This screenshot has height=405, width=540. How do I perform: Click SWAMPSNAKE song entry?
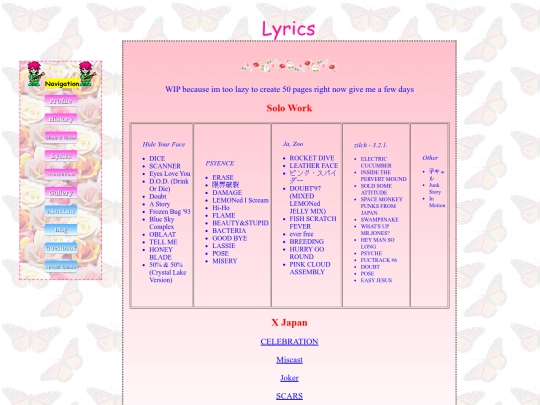pos(380,219)
